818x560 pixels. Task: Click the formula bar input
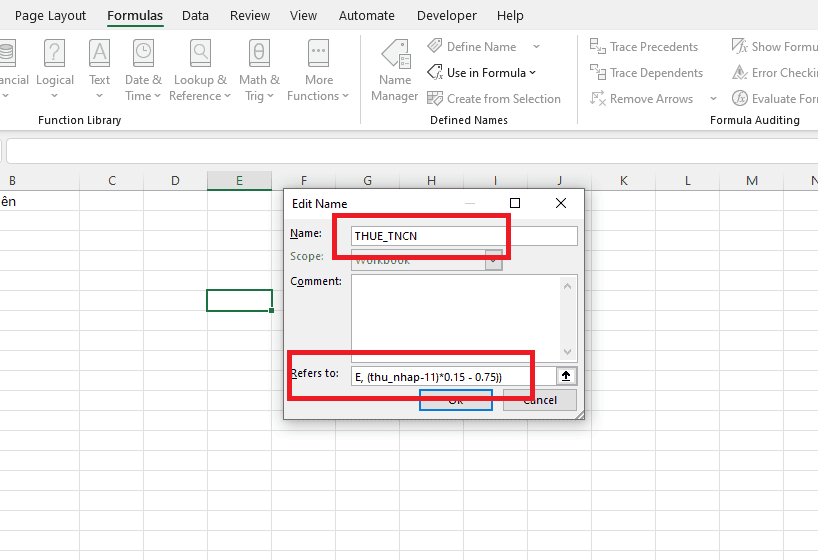click(412, 151)
